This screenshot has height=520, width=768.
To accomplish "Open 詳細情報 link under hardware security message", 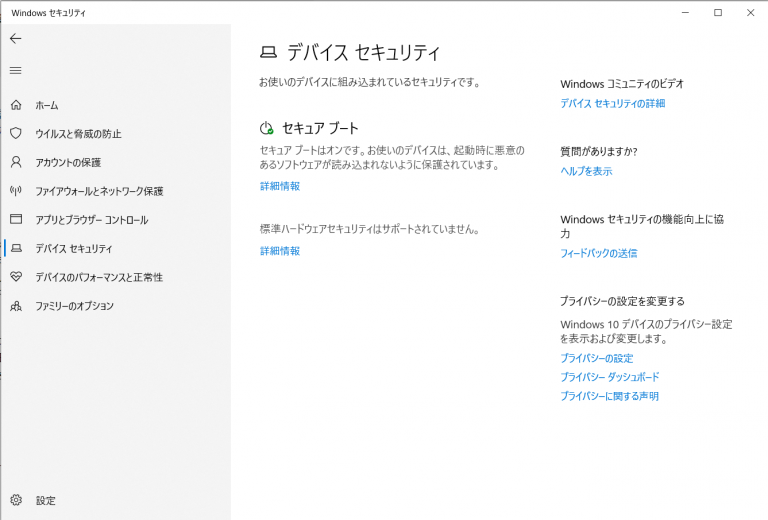I will [x=280, y=251].
